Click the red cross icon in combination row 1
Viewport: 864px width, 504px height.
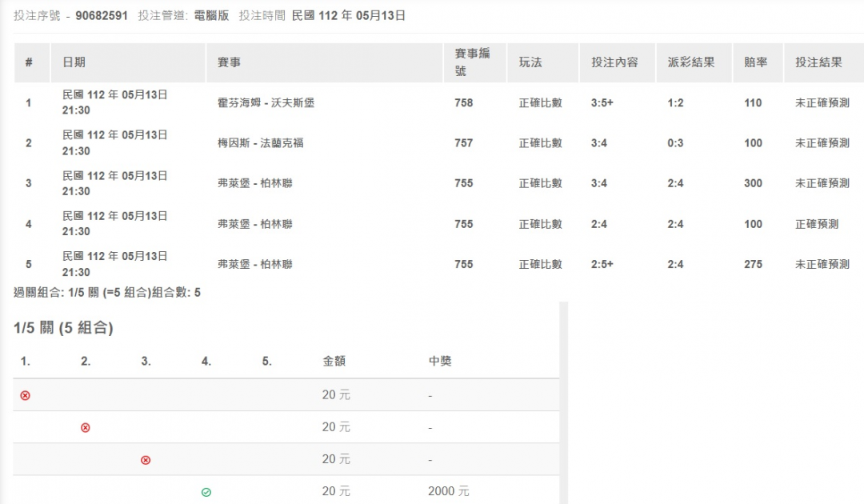point(26,395)
